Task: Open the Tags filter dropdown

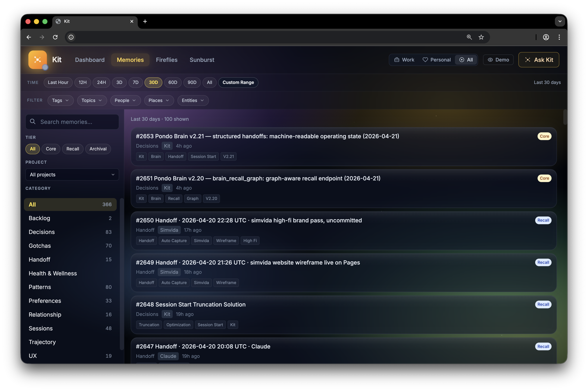Action: coord(60,100)
